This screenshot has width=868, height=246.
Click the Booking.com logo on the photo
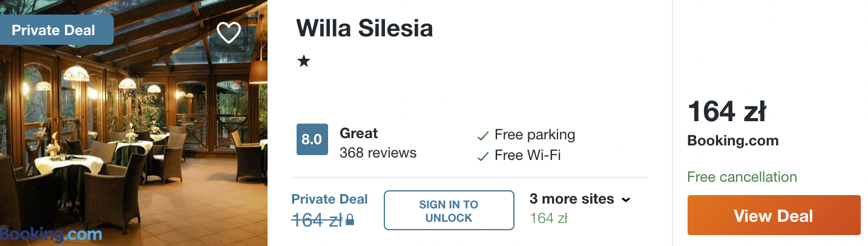(x=51, y=234)
